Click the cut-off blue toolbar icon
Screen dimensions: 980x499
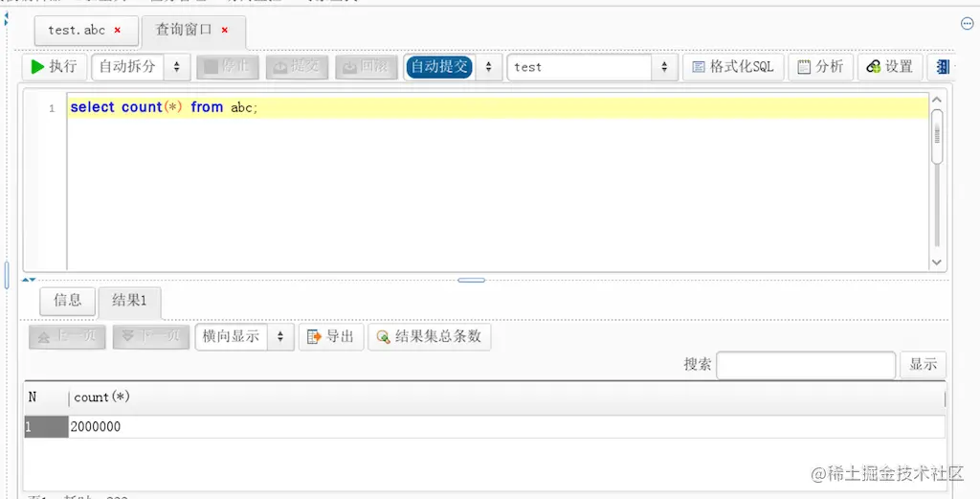pos(942,67)
